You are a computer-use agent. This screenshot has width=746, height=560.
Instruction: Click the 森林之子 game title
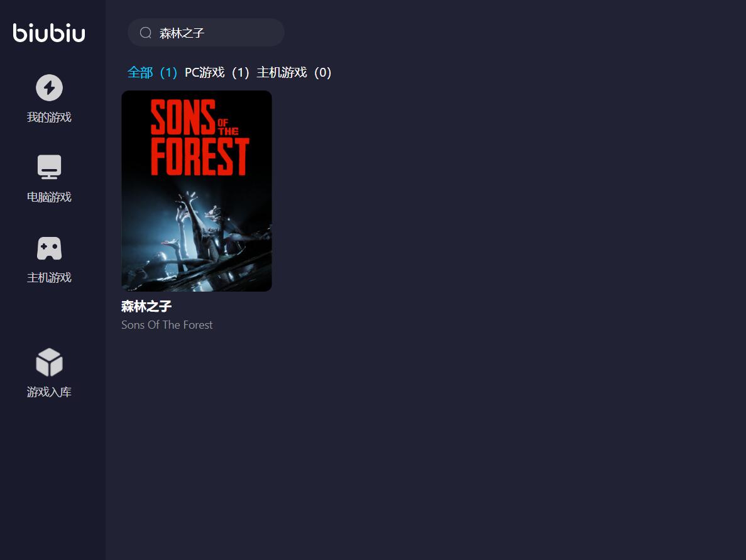pyautogui.click(x=146, y=307)
